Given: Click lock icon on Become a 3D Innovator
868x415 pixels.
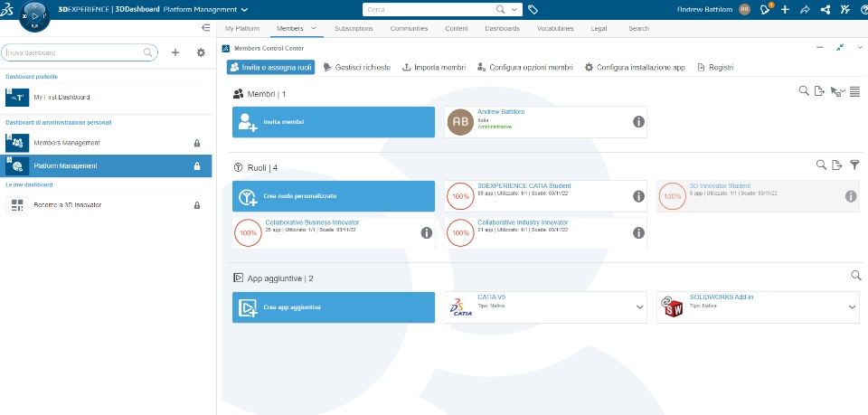Looking at the screenshot, I should 197,205.
